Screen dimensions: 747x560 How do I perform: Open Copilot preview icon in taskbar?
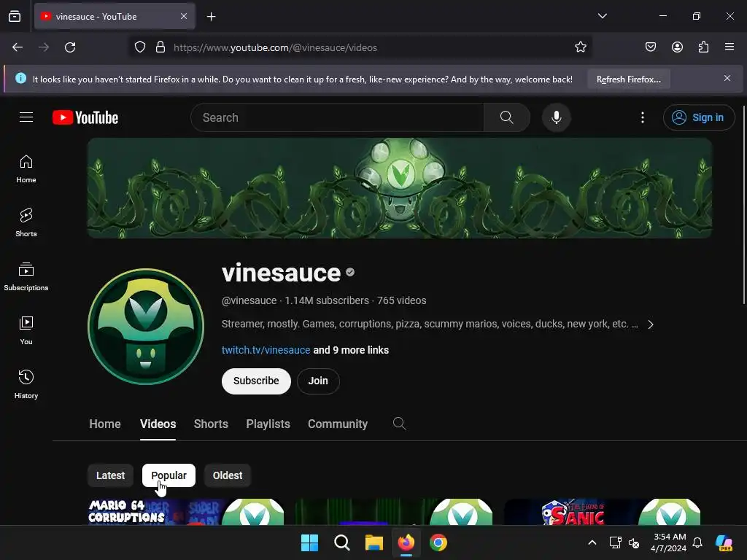coord(724,542)
